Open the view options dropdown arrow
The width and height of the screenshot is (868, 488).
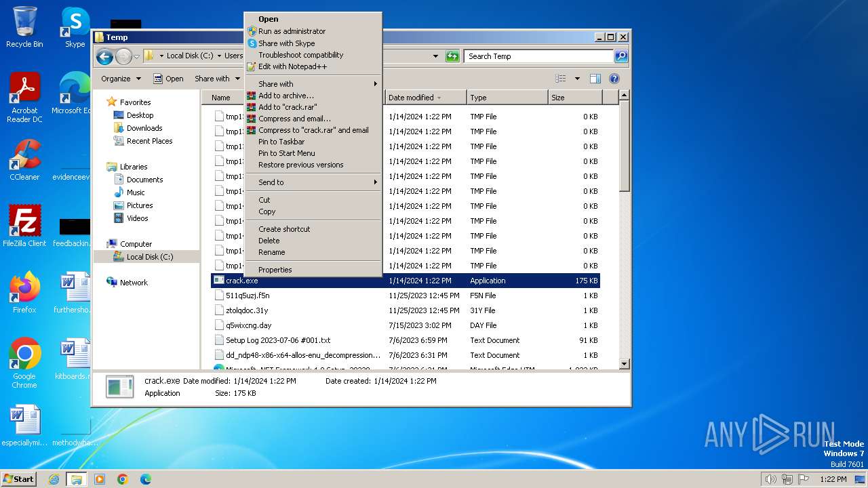[577, 79]
